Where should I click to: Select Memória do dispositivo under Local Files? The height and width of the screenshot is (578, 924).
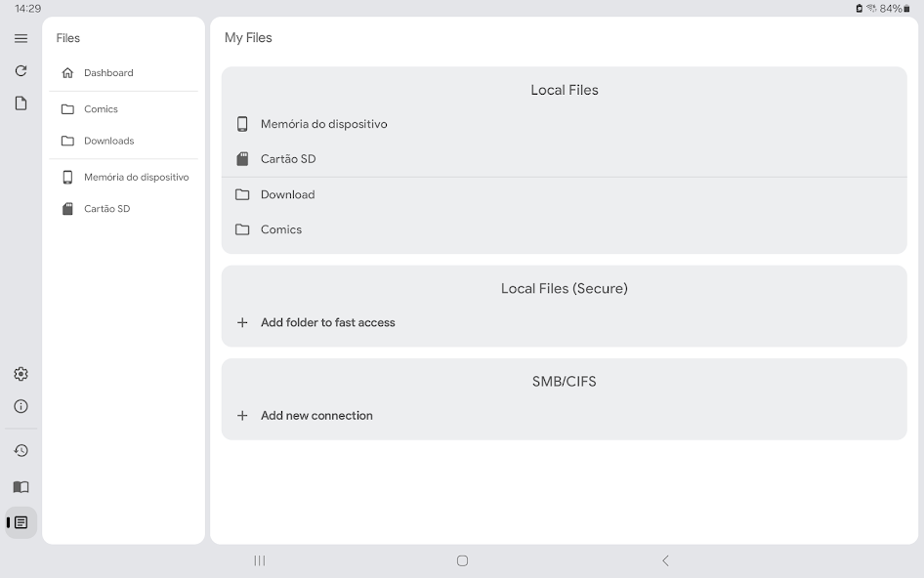click(322, 123)
